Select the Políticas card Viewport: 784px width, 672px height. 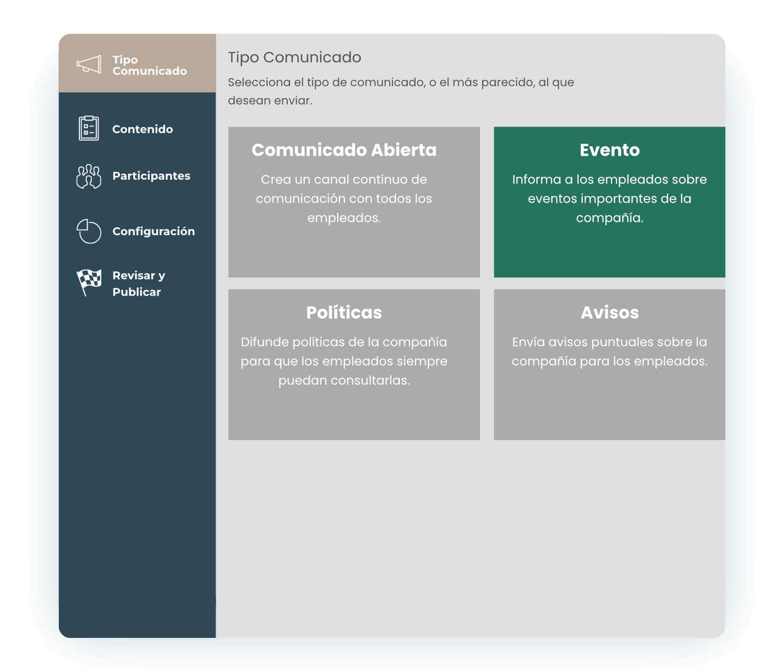click(354, 365)
